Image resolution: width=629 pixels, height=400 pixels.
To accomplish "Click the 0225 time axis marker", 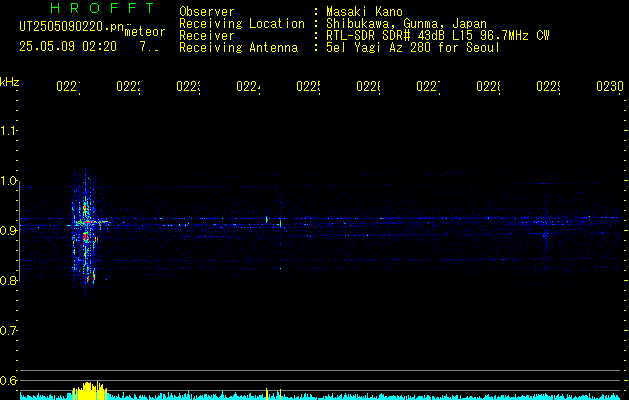I will coord(308,86).
